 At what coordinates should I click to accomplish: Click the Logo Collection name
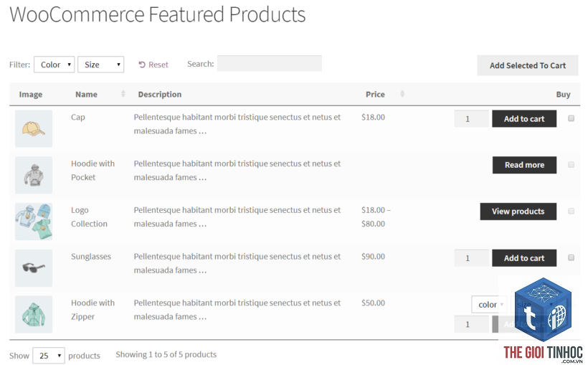coord(89,217)
